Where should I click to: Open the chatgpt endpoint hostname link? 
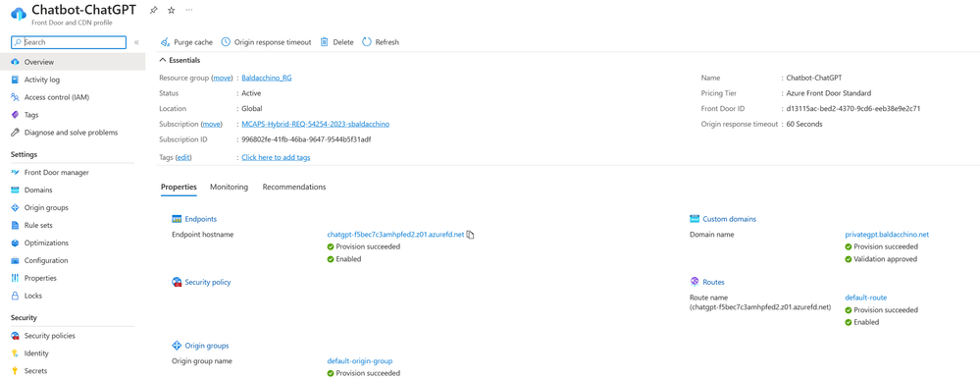click(x=395, y=235)
